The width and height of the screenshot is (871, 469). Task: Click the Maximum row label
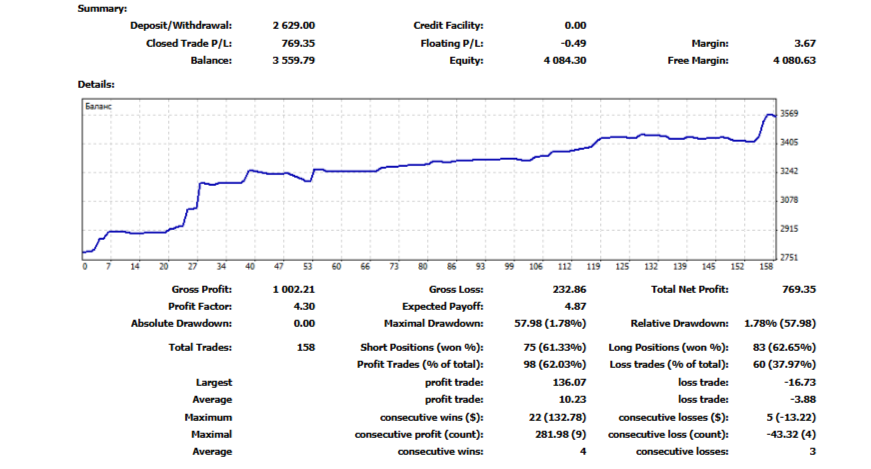208,418
